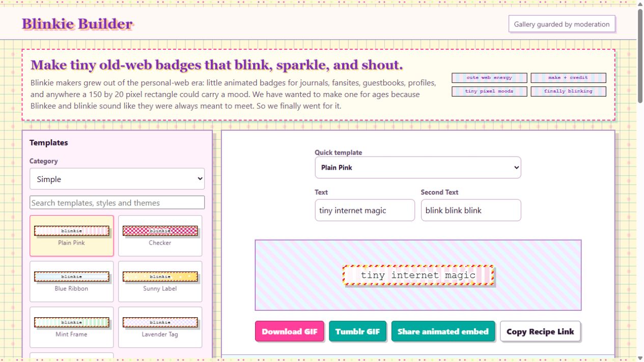This screenshot has width=644, height=362.
Task: Choose the Mint Frame template
Action: click(x=72, y=327)
